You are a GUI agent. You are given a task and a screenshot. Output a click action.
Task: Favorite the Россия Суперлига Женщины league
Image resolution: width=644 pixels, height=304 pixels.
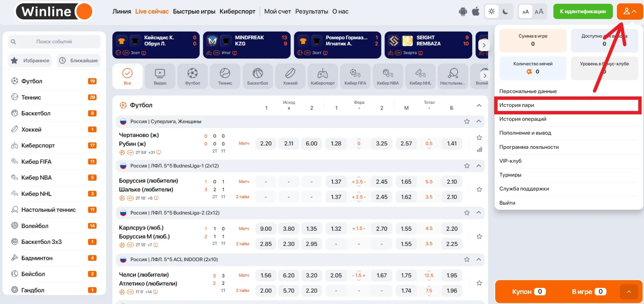click(467, 121)
